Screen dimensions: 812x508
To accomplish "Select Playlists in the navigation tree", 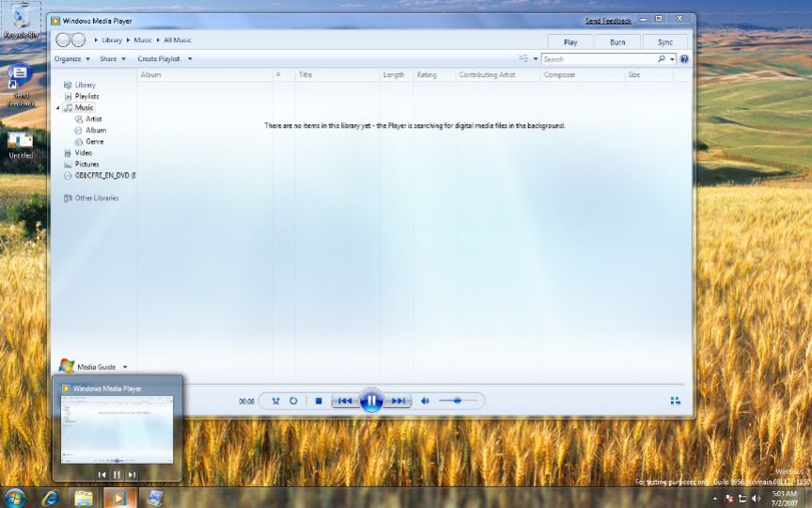I will pos(86,96).
